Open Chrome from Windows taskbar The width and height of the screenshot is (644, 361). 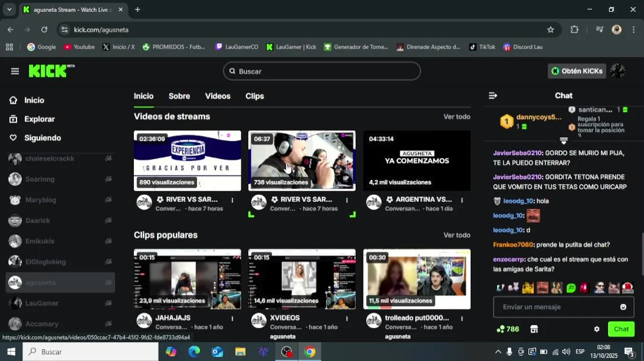(x=310, y=351)
